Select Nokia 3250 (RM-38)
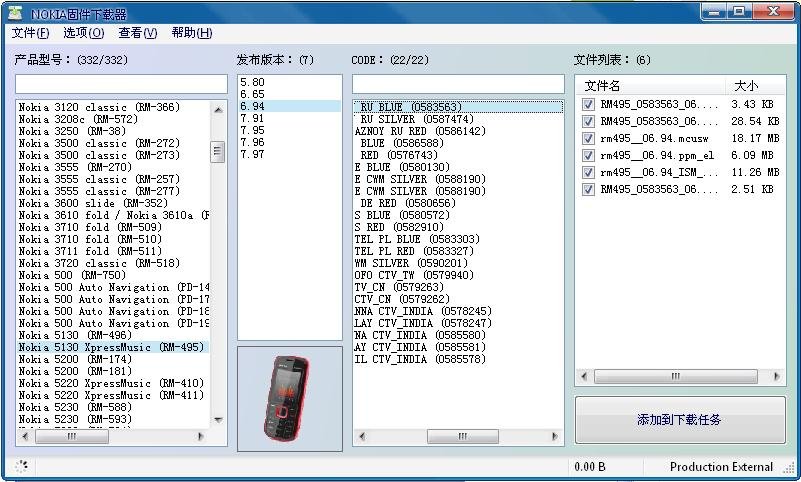 113,131
